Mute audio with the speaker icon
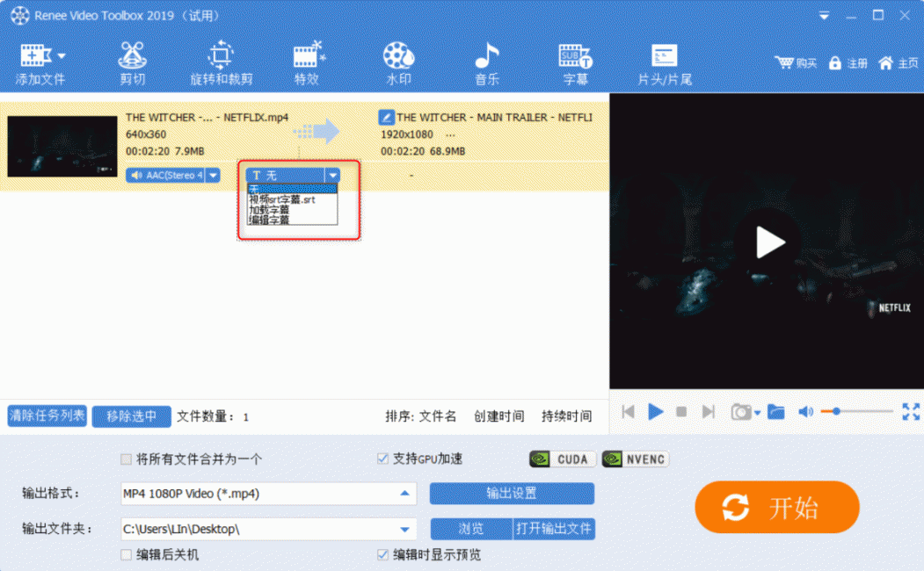The image size is (924, 571). (805, 411)
